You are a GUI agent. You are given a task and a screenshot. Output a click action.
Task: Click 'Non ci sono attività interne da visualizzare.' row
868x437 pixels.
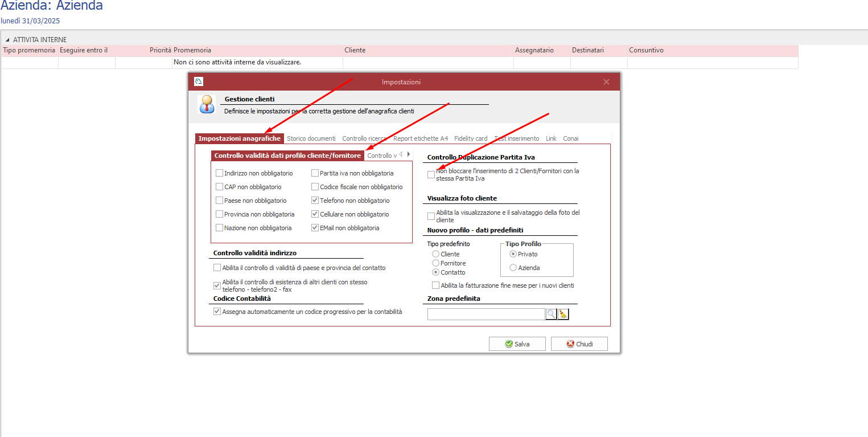(x=400, y=62)
